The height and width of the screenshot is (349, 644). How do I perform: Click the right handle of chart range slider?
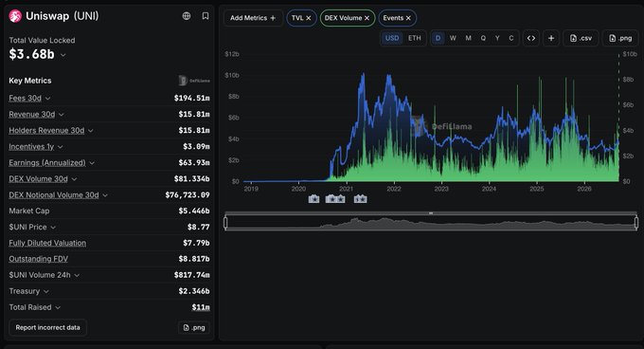(x=636, y=223)
